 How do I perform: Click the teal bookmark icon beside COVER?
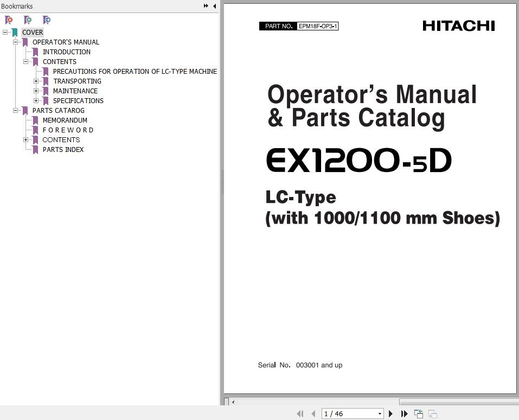click(x=15, y=33)
